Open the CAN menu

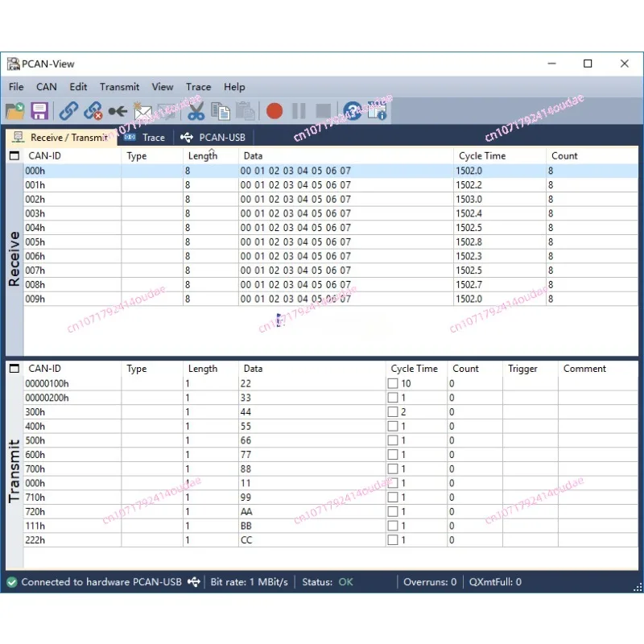(x=47, y=87)
